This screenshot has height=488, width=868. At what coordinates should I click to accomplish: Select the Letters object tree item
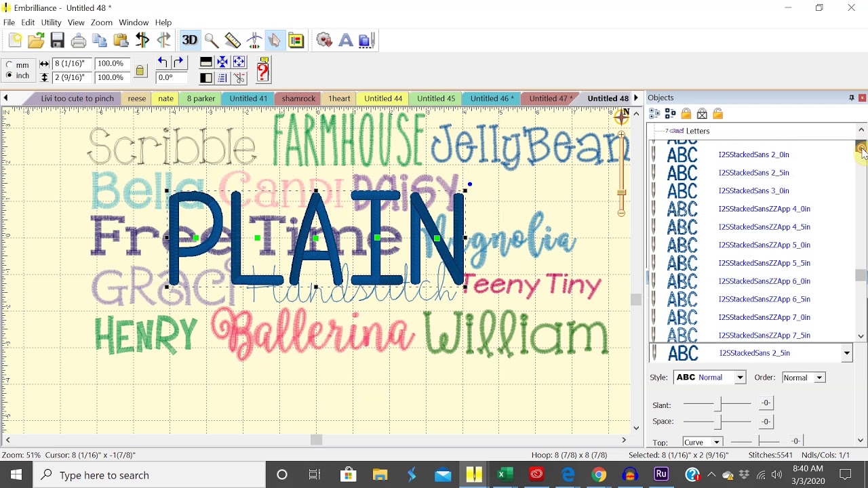tap(697, 131)
